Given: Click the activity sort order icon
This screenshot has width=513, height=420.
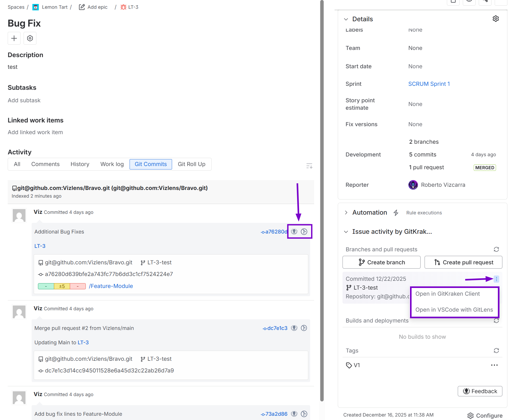Looking at the screenshot, I should pyautogui.click(x=309, y=166).
